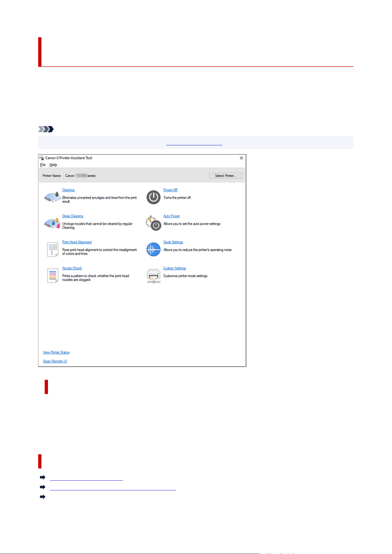Click the Print Head Alignment page icon
This screenshot has height=554, width=392.
click(53, 249)
